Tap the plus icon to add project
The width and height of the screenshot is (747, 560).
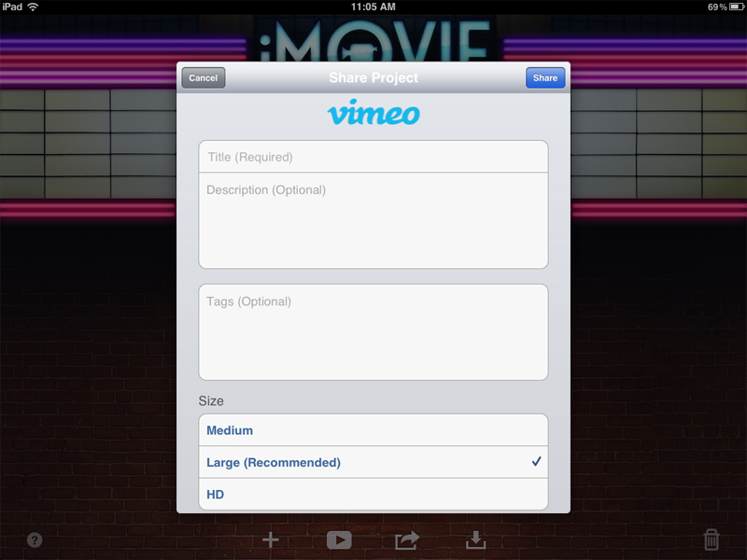(x=271, y=540)
